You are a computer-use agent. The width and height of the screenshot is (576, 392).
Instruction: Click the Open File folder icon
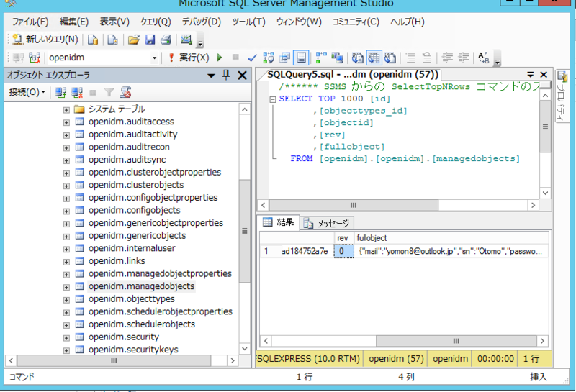pyautogui.click(x=133, y=40)
